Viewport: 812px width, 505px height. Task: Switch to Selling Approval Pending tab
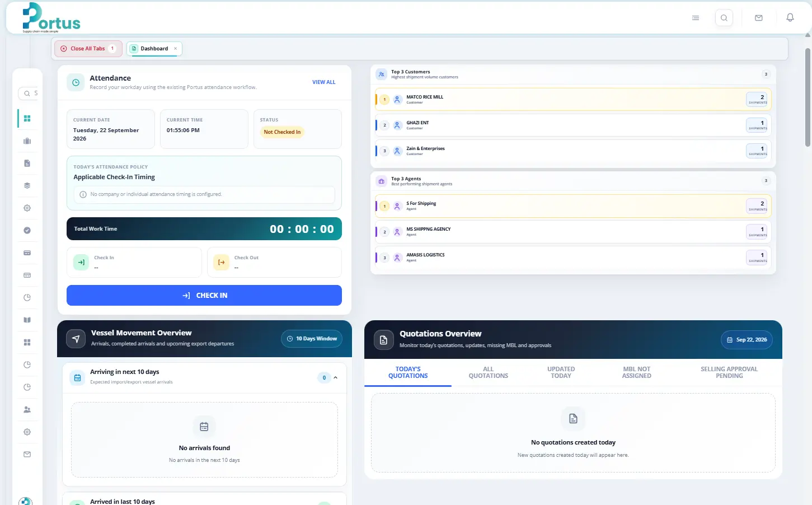point(729,372)
